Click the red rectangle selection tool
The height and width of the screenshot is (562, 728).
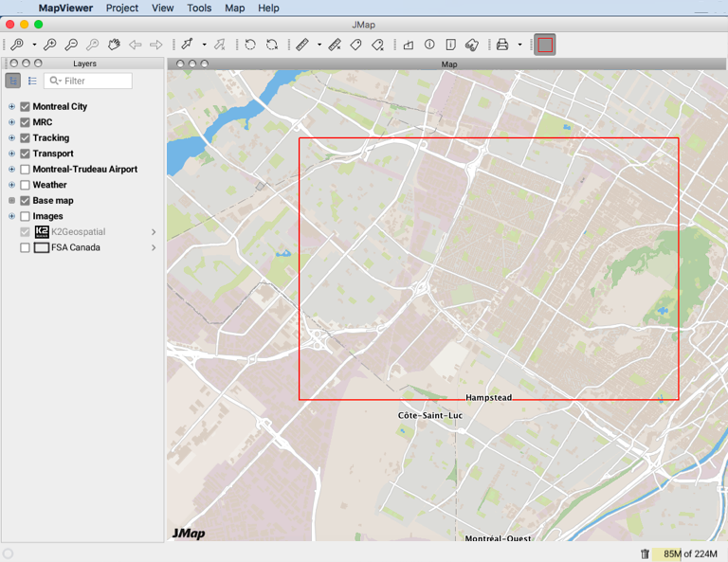(545, 45)
